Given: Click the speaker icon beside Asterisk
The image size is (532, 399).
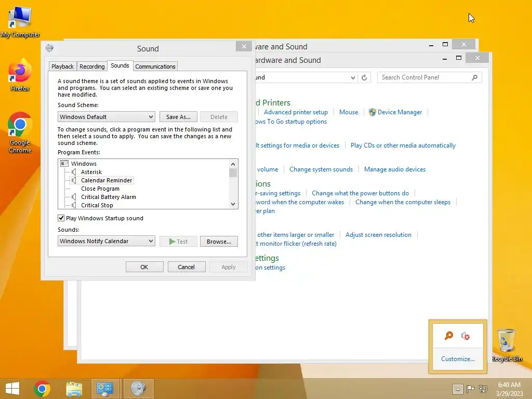Looking at the screenshot, I should point(74,172).
